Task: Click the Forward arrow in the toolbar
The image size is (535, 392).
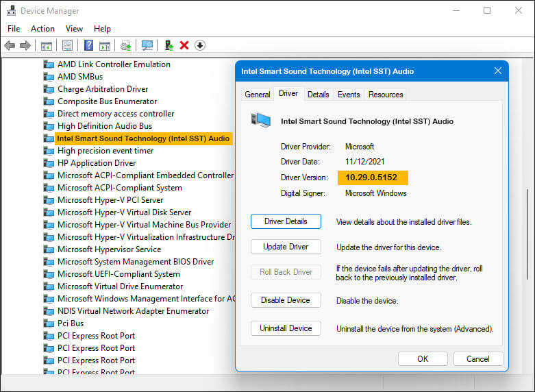Action: pyautogui.click(x=25, y=45)
